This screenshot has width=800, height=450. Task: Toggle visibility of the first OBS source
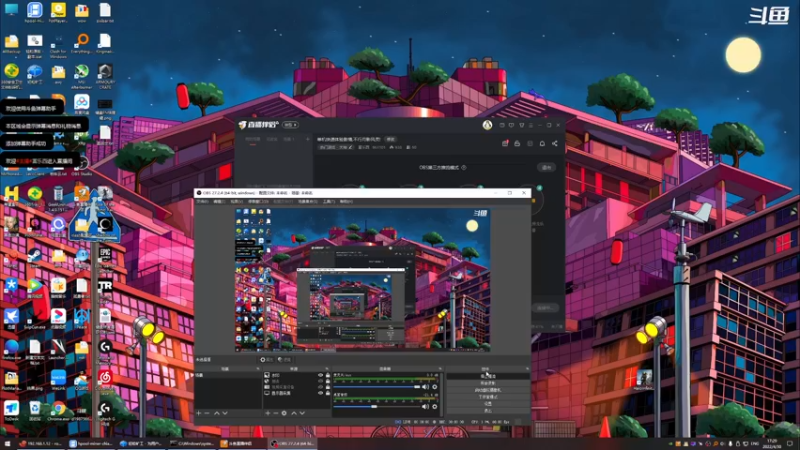point(320,375)
